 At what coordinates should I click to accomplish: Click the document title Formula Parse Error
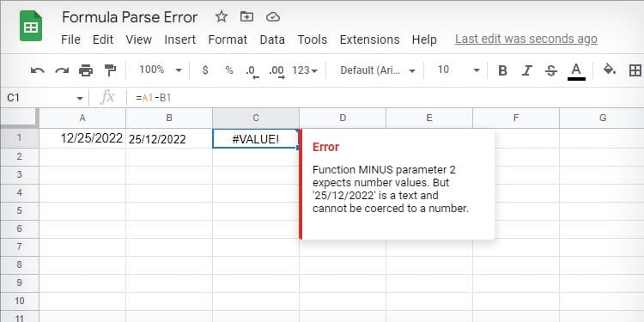pos(130,17)
